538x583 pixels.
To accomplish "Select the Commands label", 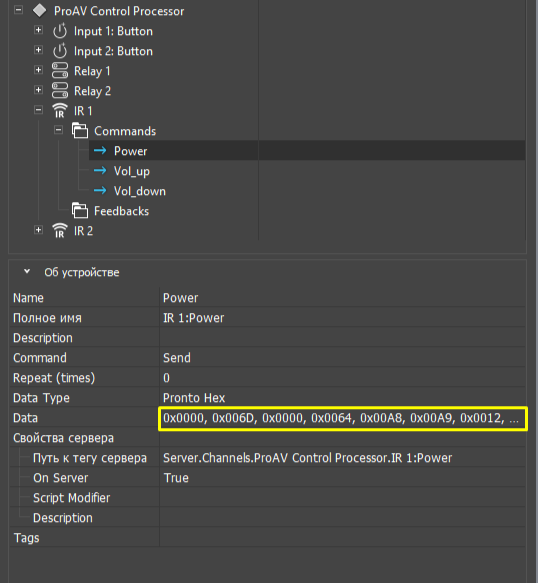I will click(x=125, y=131).
